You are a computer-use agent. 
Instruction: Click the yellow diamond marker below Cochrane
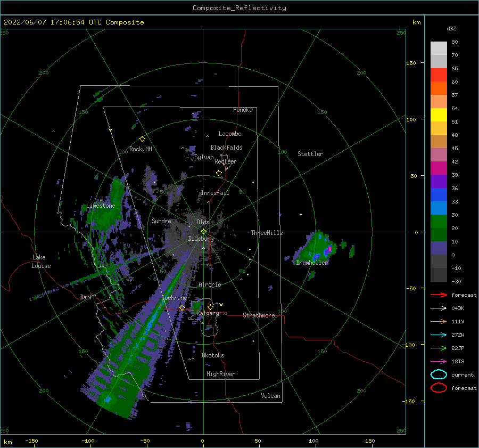pyautogui.click(x=182, y=308)
